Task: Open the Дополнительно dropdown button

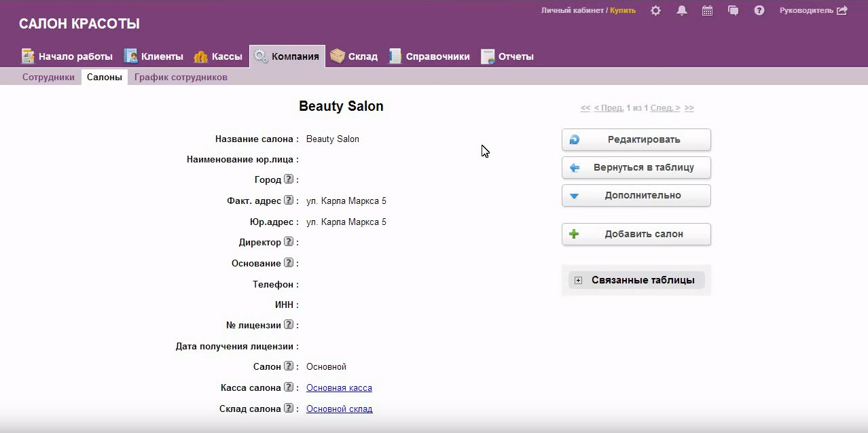Action: coord(636,196)
